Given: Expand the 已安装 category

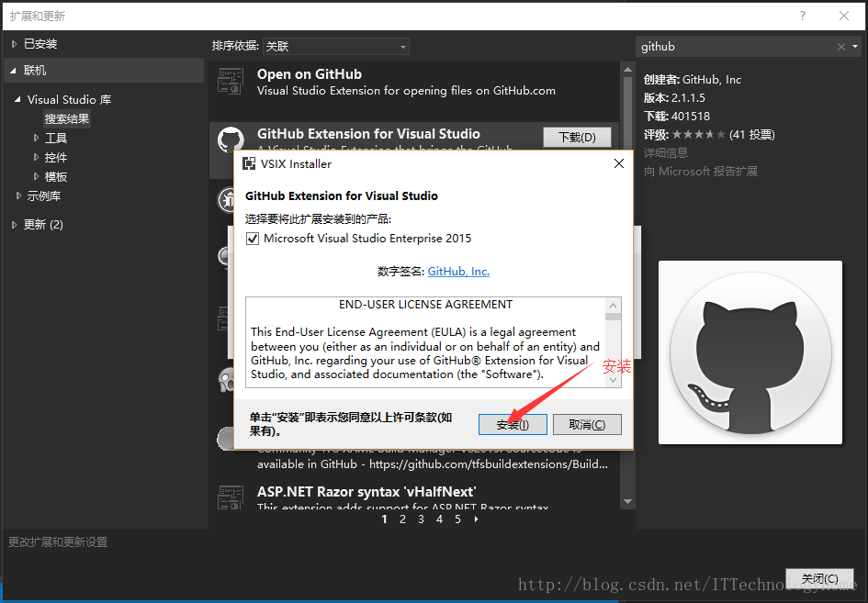Looking at the screenshot, I should coord(14,44).
